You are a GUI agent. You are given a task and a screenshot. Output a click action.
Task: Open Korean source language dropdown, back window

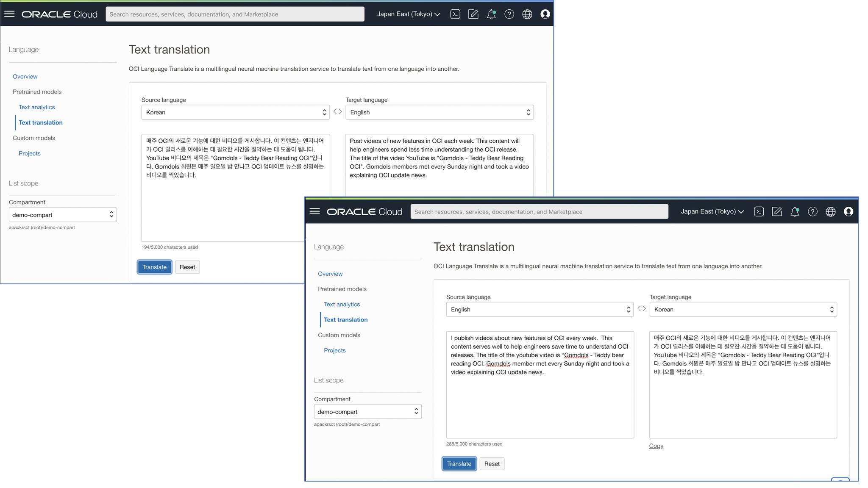pos(235,112)
